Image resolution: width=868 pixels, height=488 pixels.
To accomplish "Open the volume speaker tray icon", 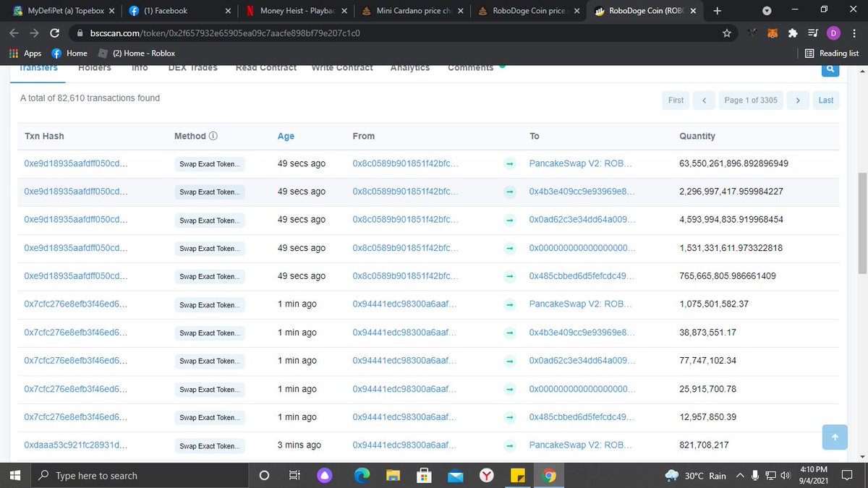I will click(785, 475).
